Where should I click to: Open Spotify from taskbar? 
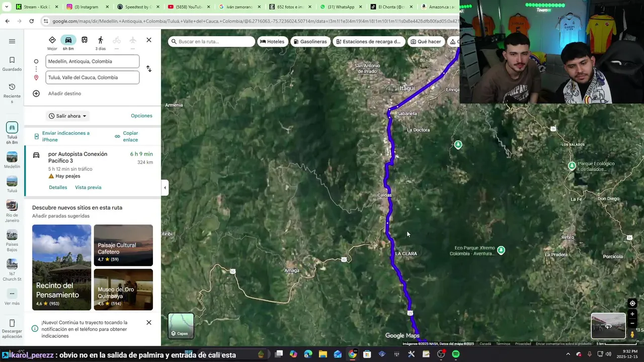tap(456, 354)
